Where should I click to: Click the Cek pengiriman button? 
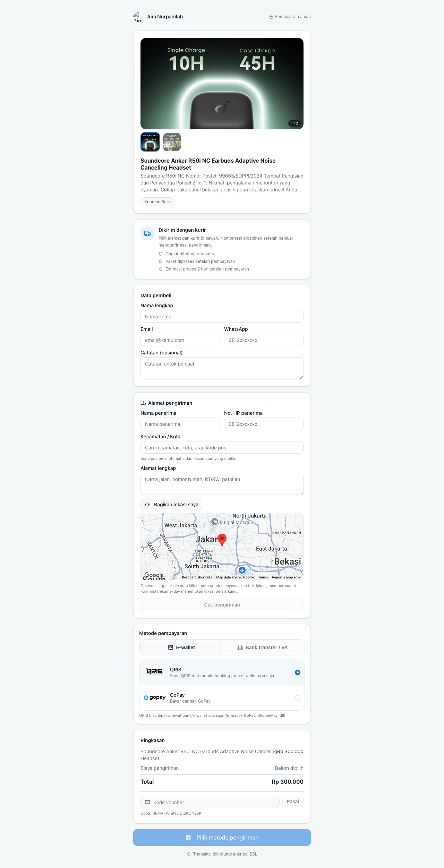point(222,605)
